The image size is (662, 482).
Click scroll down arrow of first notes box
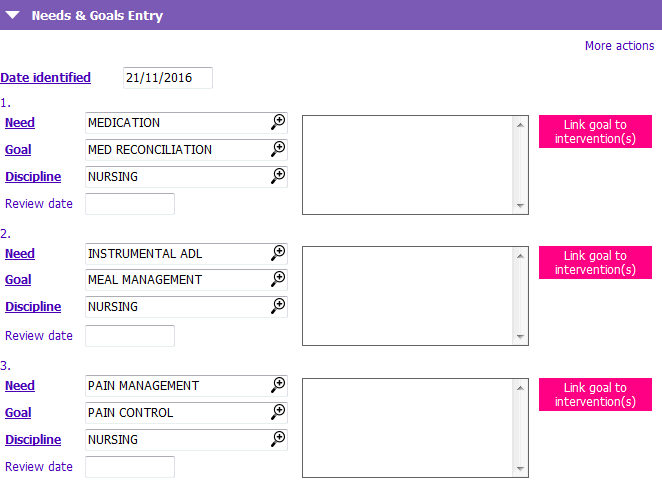click(520, 205)
